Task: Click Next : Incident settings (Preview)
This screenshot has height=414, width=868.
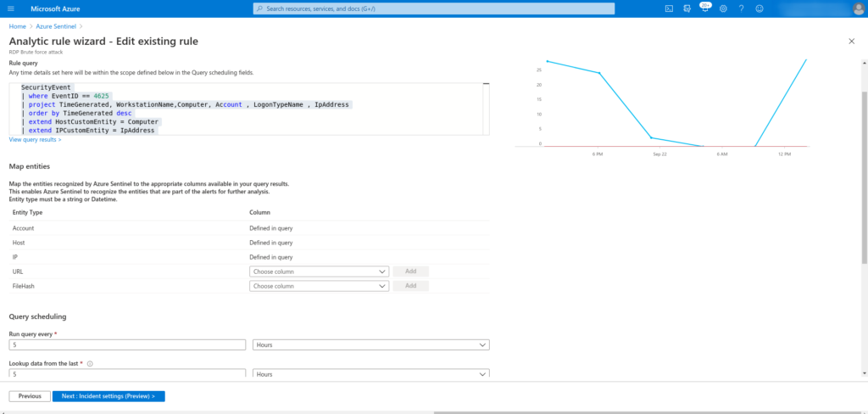Action: [x=108, y=396]
